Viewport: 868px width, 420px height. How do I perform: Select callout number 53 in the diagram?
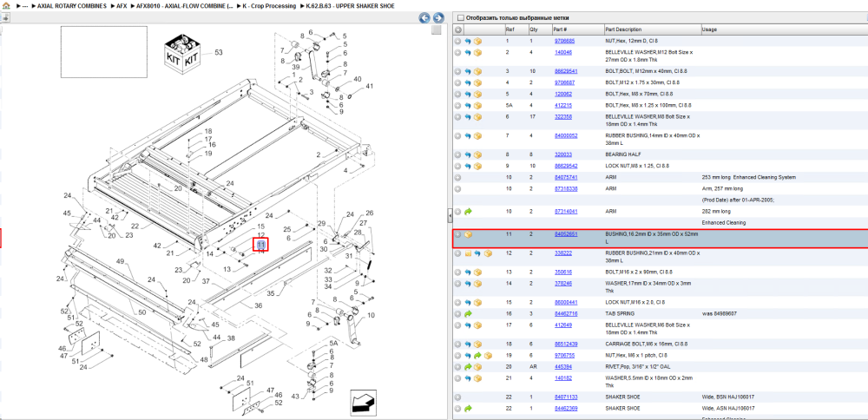[x=219, y=53]
